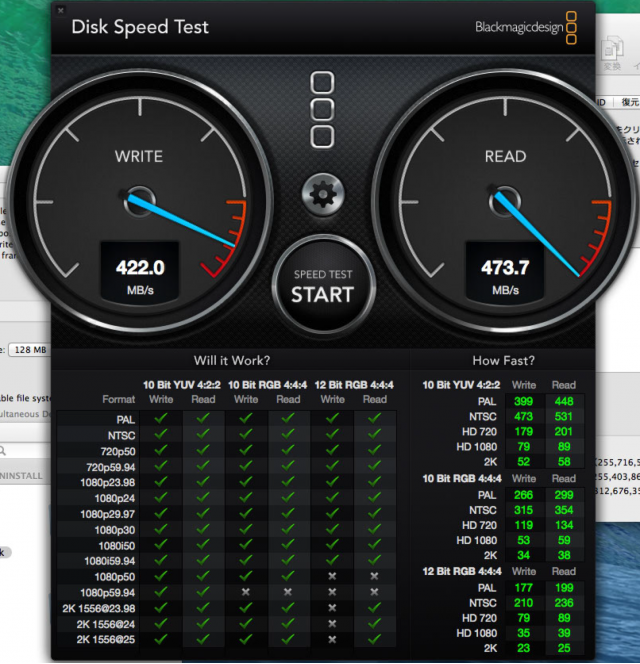Select the PAL format row label

click(x=126, y=420)
